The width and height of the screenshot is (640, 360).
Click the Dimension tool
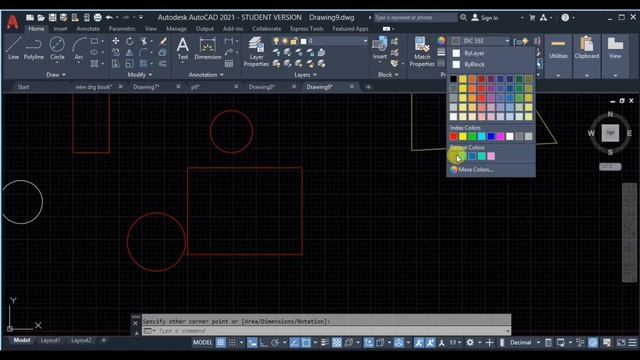click(x=207, y=48)
